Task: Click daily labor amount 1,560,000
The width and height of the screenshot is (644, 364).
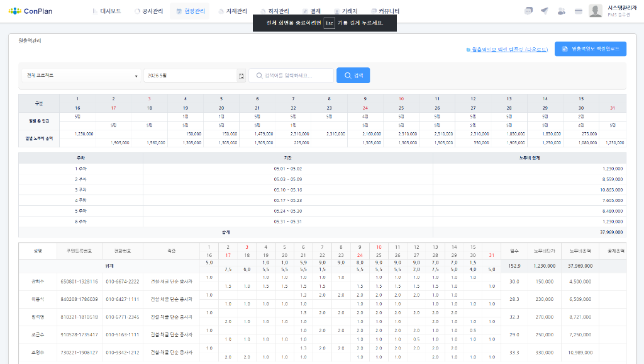Action: pyautogui.click(x=156, y=143)
